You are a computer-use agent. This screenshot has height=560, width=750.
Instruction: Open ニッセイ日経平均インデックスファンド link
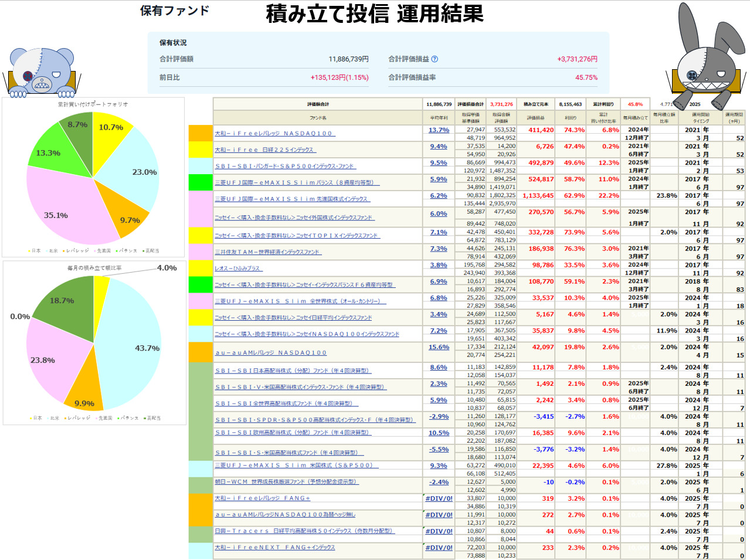294,318
